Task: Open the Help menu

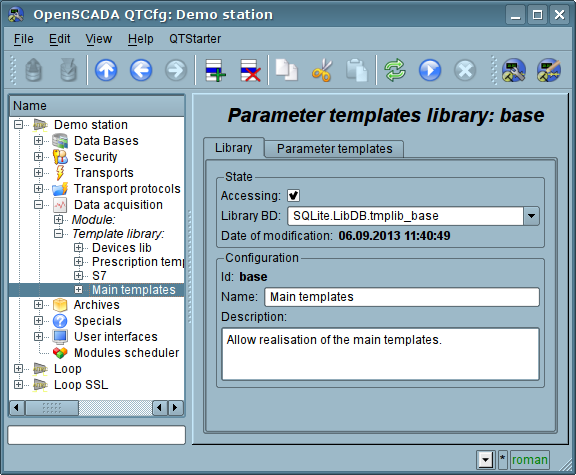Action: click(x=140, y=39)
